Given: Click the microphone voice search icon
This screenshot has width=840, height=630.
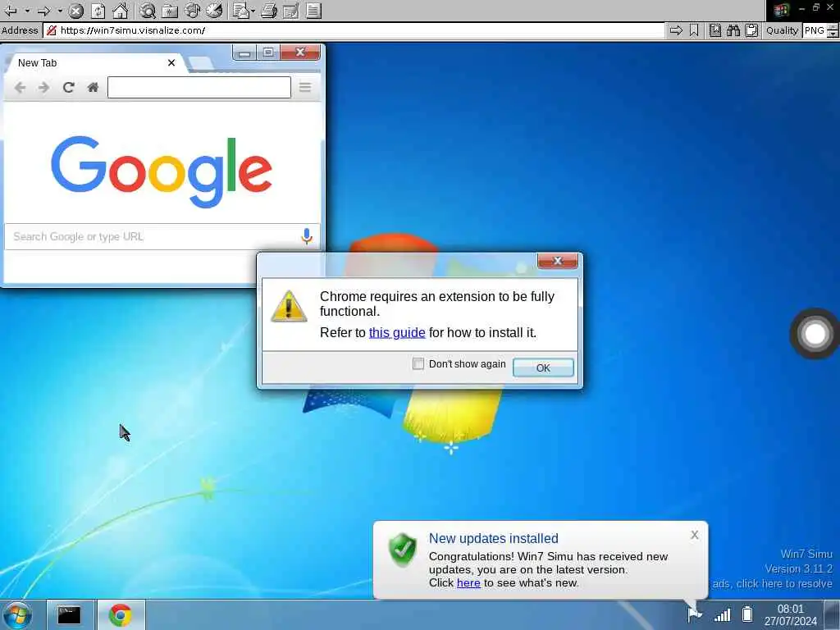Looking at the screenshot, I should click(x=307, y=236).
